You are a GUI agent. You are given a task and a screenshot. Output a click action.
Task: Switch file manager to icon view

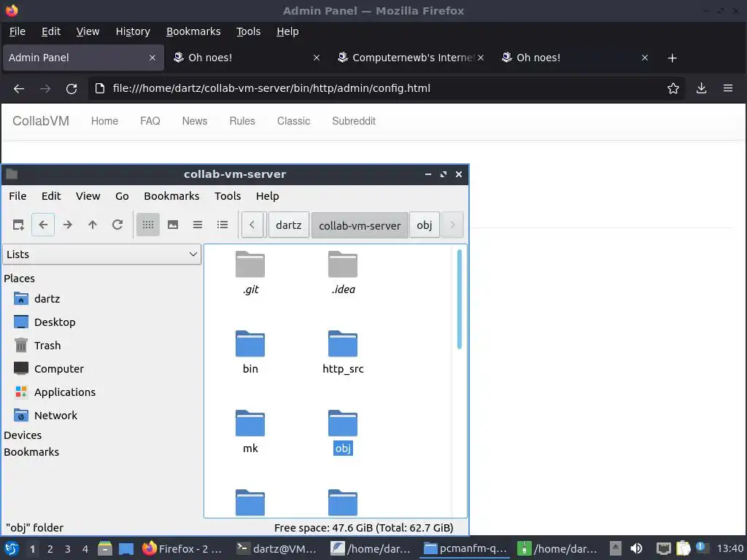click(x=147, y=225)
